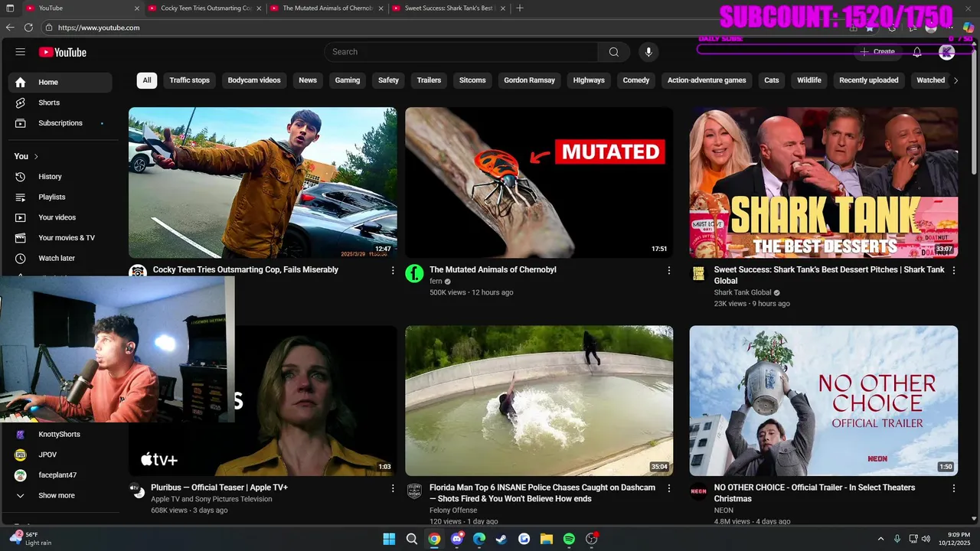Switch to Sweet Success browser tab

(x=448, y=8)
